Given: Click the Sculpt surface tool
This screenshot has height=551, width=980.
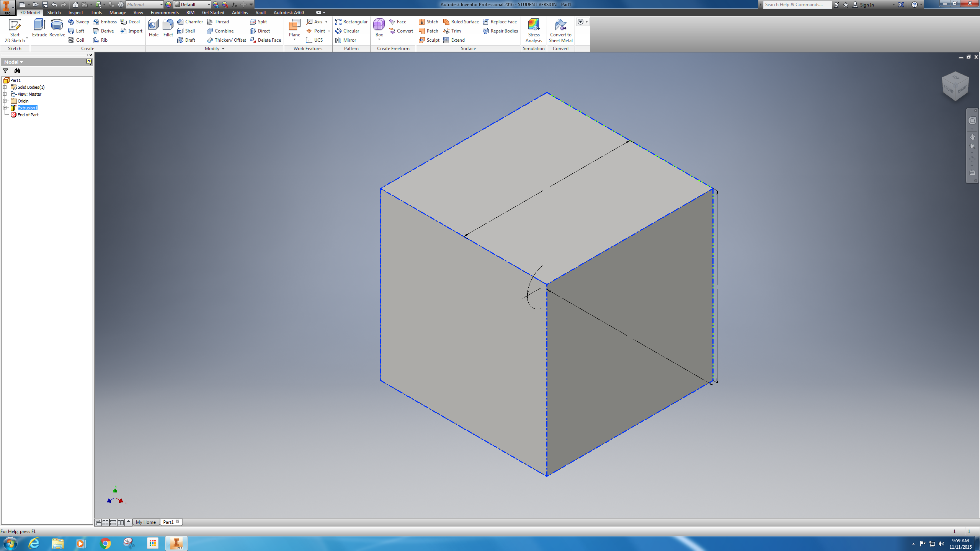Looking at the screenshot, I should coord(429,40).
